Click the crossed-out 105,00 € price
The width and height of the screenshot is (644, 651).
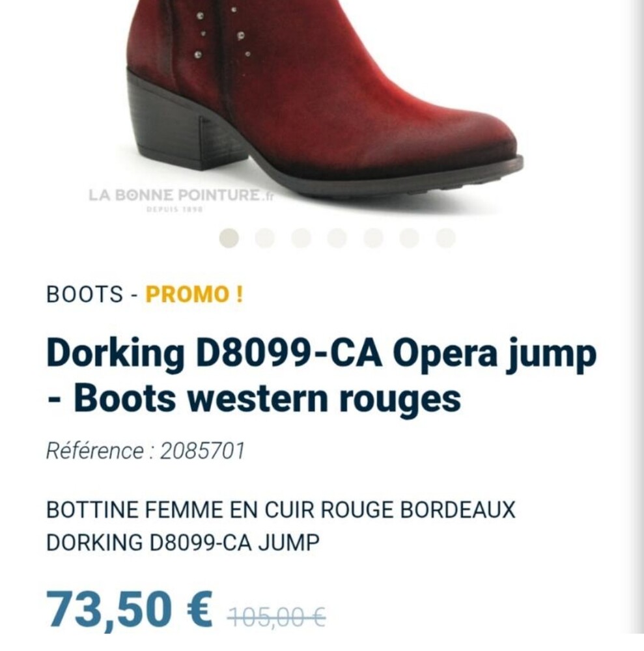coord(277,616)
